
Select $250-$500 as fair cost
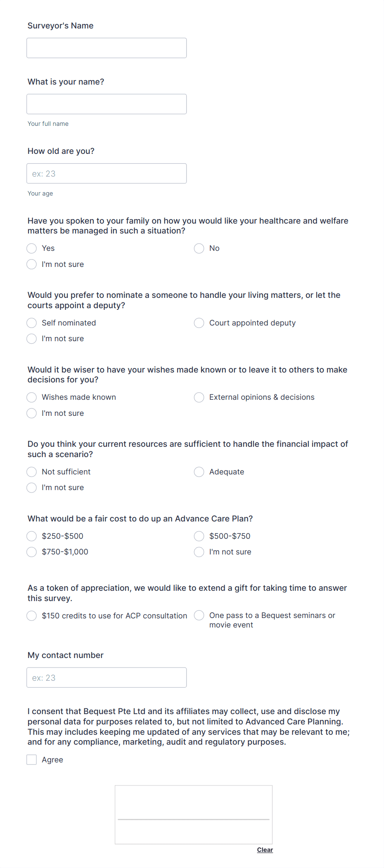pyautogui.click(x=31, y=536)
